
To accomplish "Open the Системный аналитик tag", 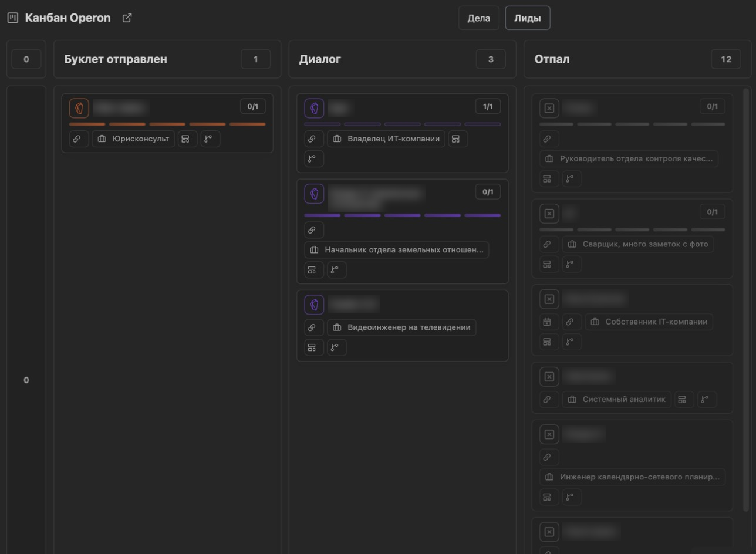I will 617,400.
